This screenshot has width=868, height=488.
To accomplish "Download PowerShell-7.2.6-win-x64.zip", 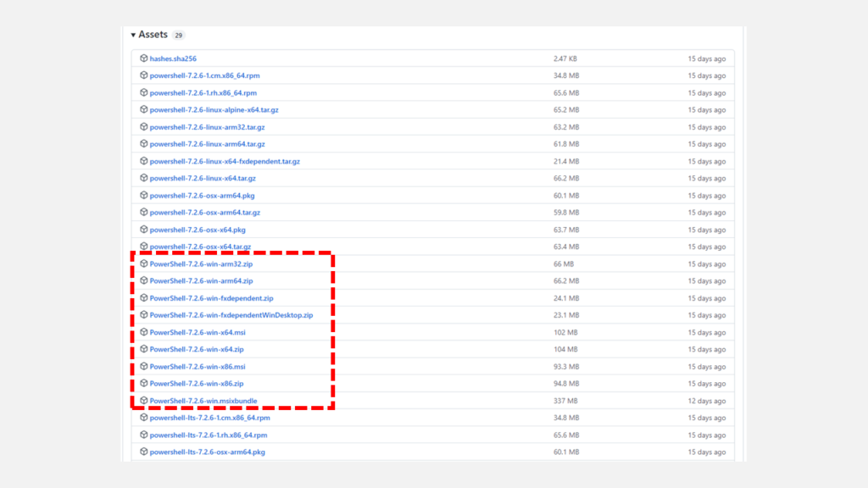I will [197, 350].
